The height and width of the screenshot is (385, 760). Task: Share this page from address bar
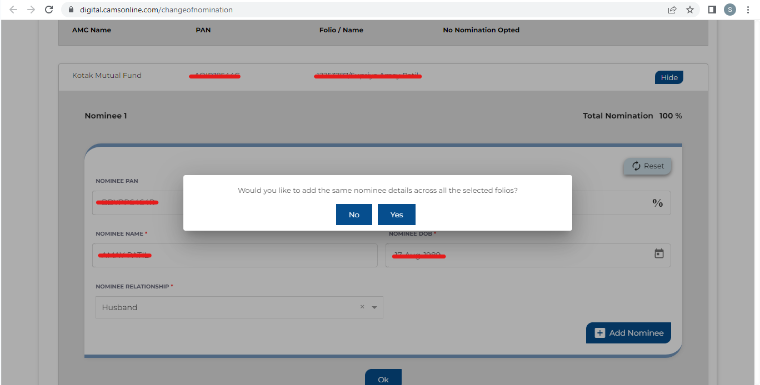[672, 10]
